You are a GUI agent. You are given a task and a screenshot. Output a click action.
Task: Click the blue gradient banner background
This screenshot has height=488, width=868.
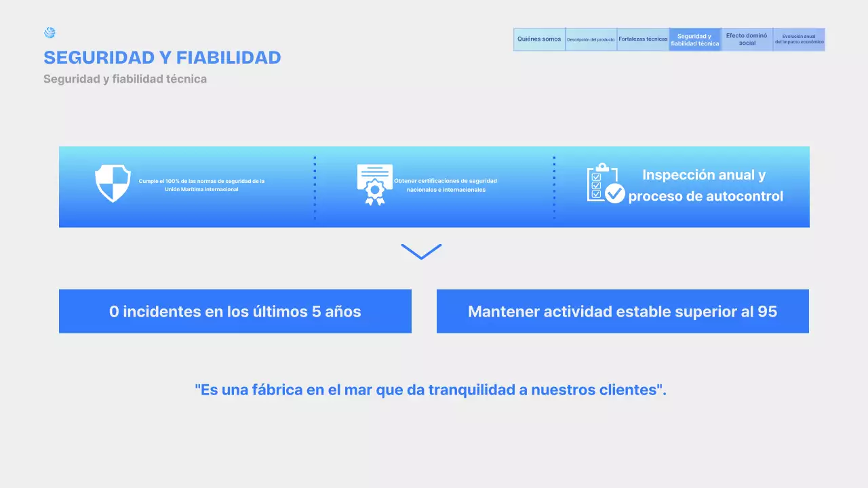tap(475, 217)
